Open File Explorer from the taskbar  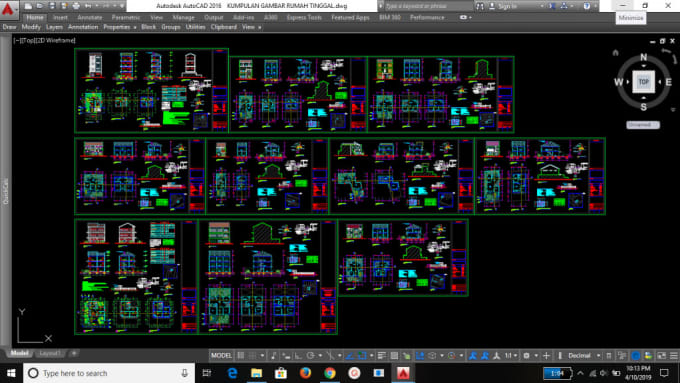pos(256,373)
